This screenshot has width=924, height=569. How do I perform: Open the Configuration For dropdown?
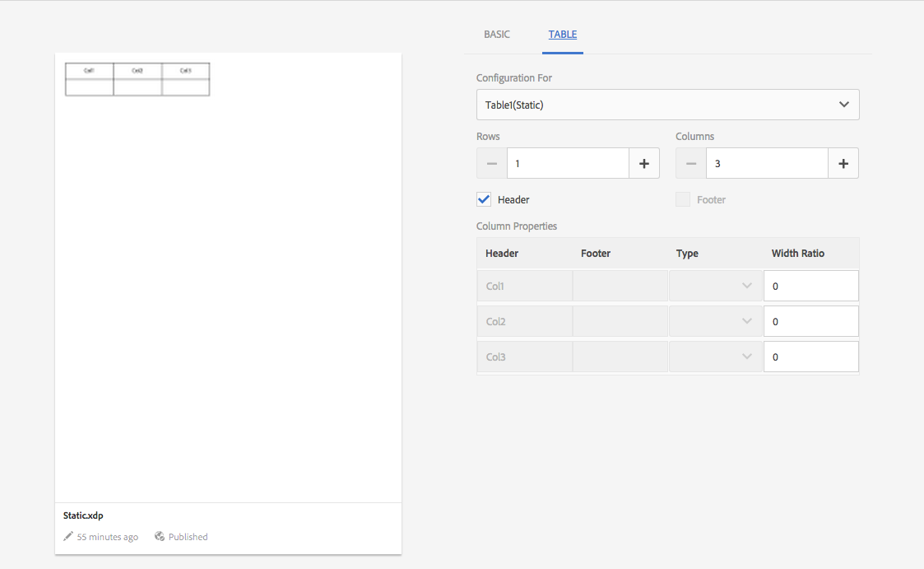pos(667,105)
